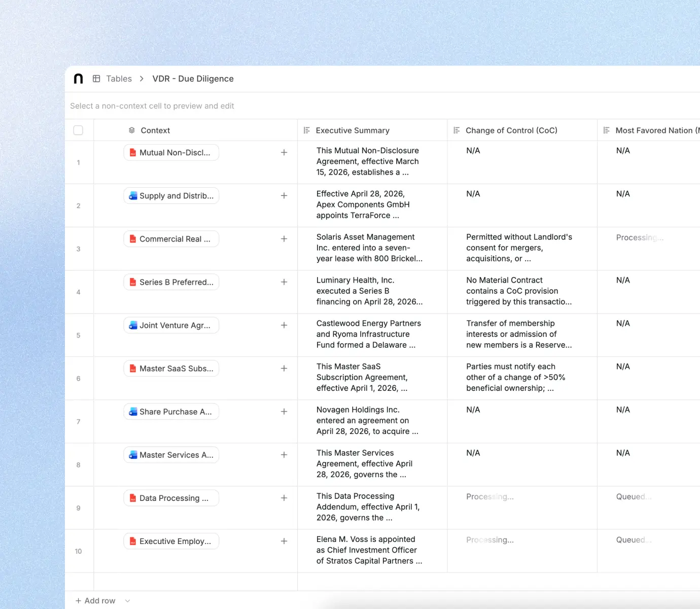Expand the dropdown arrow next to Add row

click(128, 601)
